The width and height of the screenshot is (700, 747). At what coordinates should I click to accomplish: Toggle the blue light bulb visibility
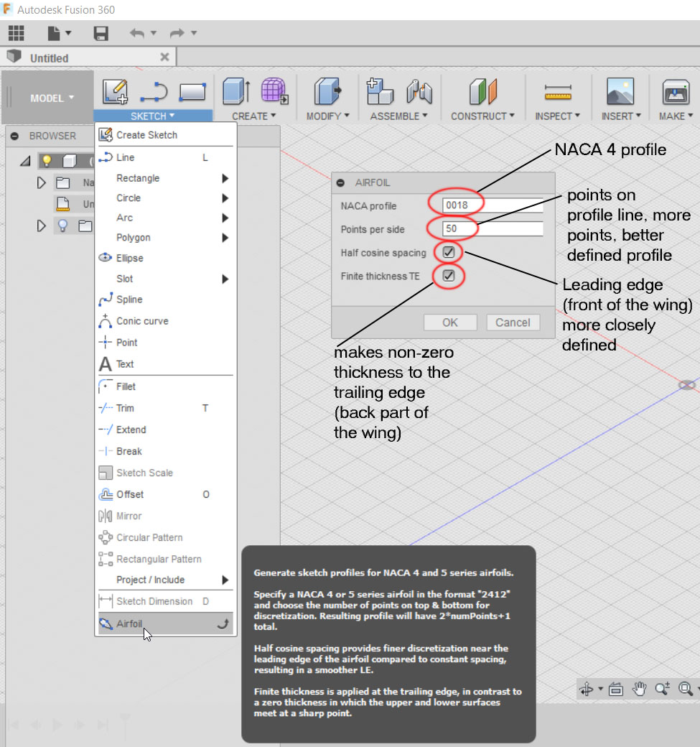[62, 226]
